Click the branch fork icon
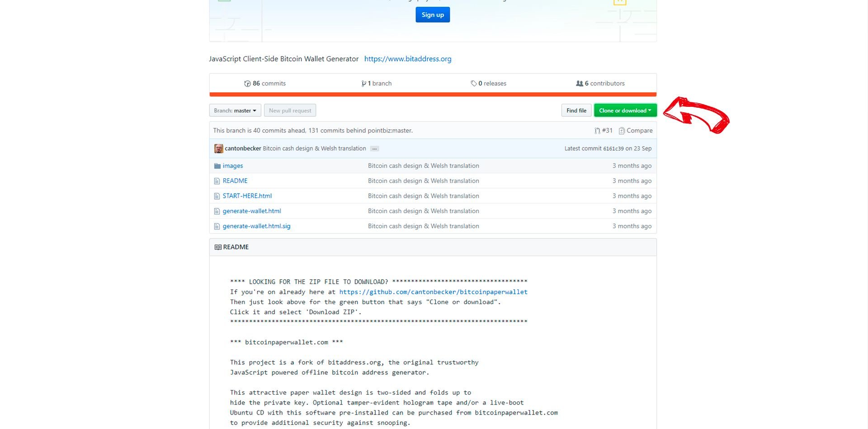Screen dimensions: 868x429 (x=364, y=84)
